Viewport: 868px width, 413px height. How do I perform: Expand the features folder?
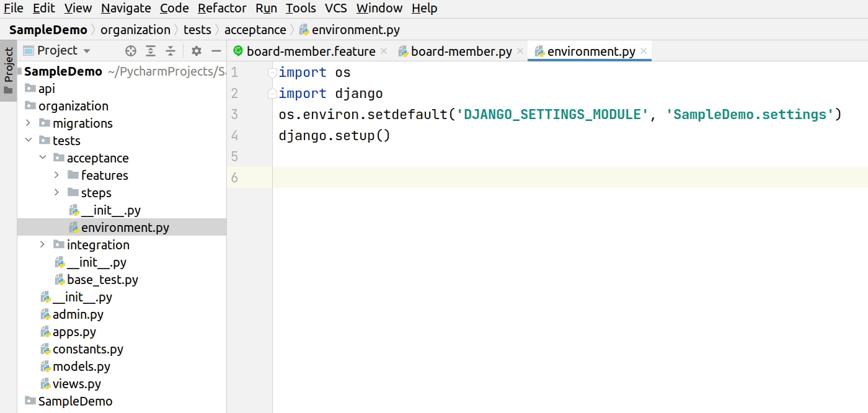pos(56,175)
